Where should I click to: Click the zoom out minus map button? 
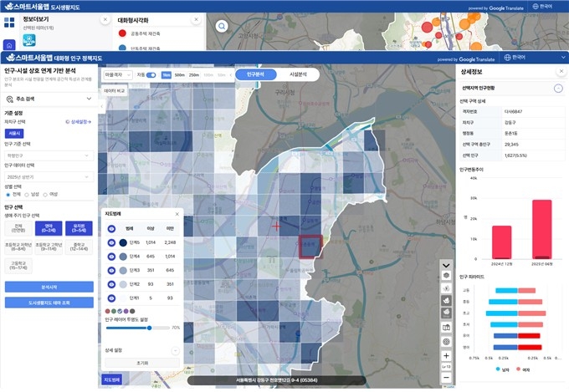click(446, 377)
